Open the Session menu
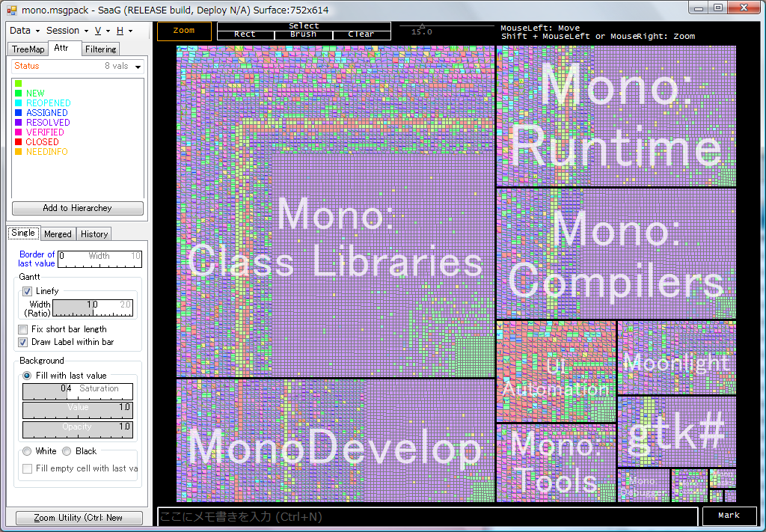766x532 pixels. 67,31
